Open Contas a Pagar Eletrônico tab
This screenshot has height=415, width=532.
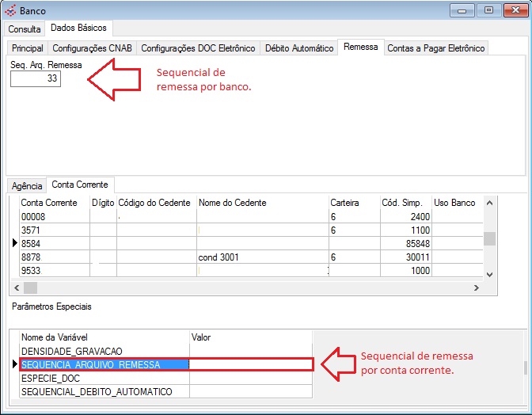435,48
